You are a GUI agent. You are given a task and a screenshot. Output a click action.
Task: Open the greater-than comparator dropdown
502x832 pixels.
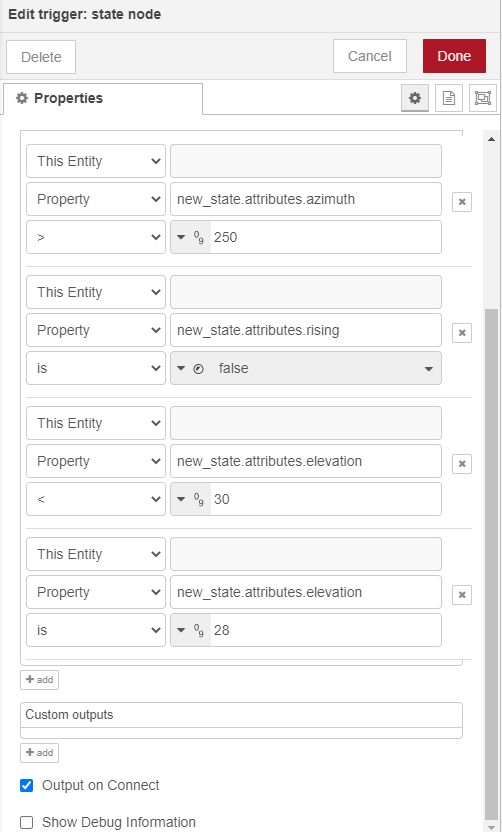coord(96,237)
